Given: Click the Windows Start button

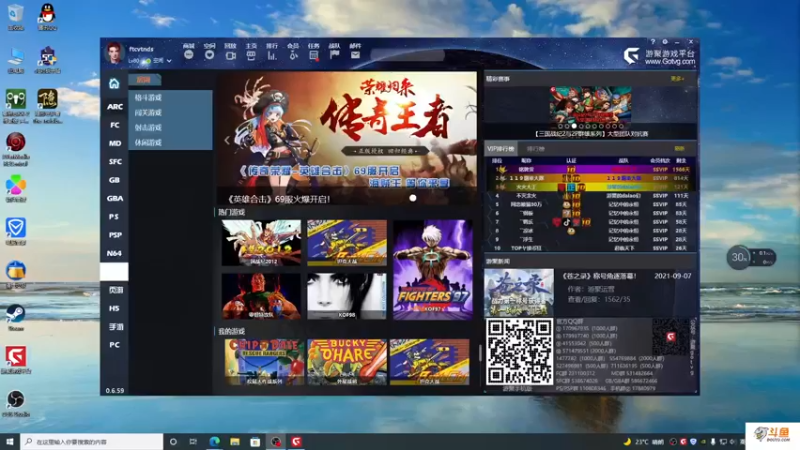Looking at the screenshot, I should click(10, 442).
